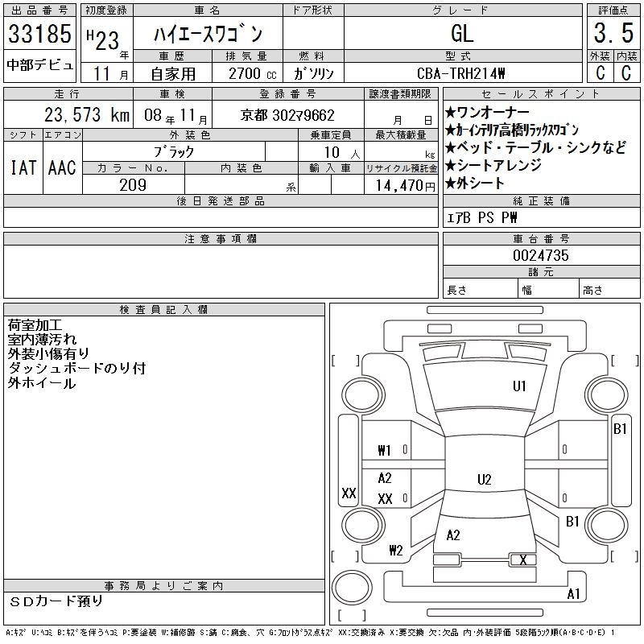Click the inspector note 室内薄汚れ
This screenshot has height=644, width=644.
point(42,340)
